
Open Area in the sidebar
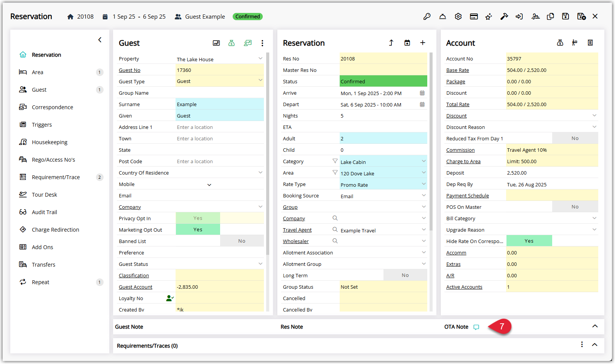tap(37, 72)
